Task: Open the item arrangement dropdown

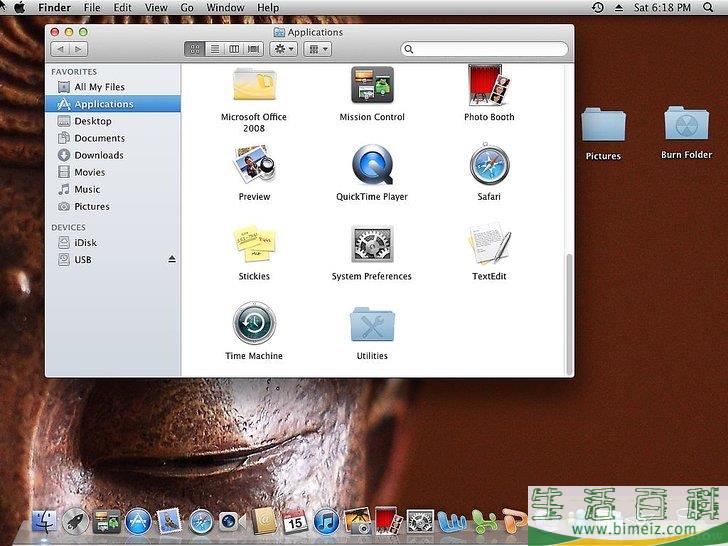Action: 318,49
